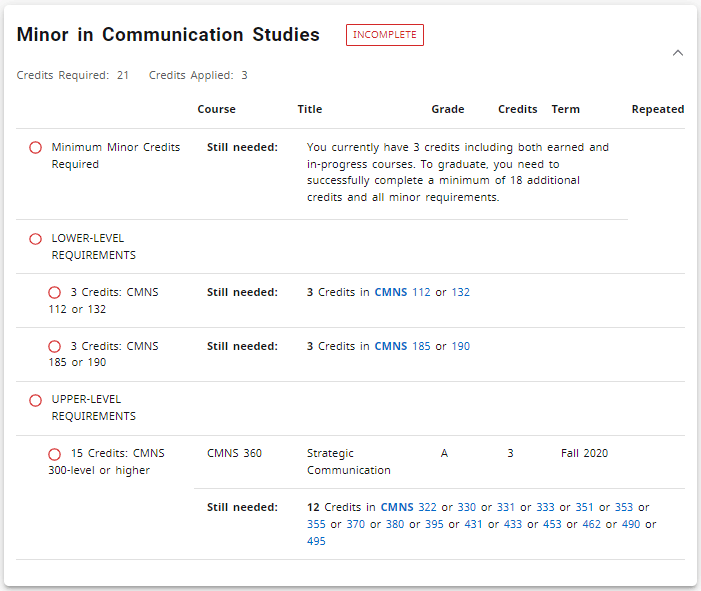Screen dimensions: 701x591
Task: Click the Grade column header
Action: tap(447, 110)
